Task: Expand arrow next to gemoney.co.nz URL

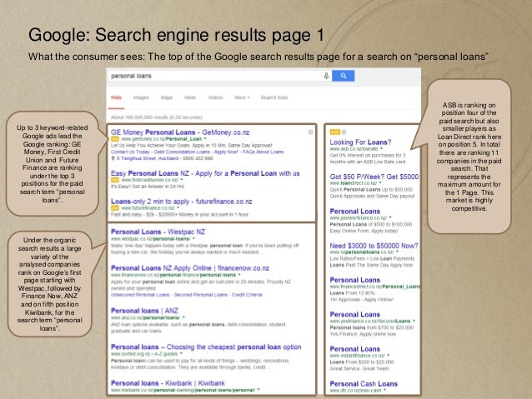Action: [205, 139]
